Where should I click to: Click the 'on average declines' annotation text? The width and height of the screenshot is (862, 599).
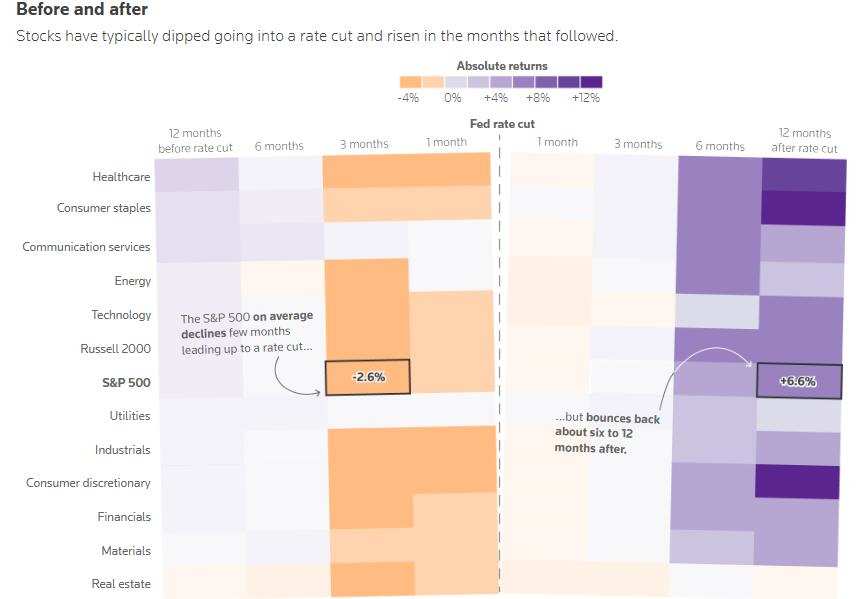pyautogui.click(x=247, y=324)
